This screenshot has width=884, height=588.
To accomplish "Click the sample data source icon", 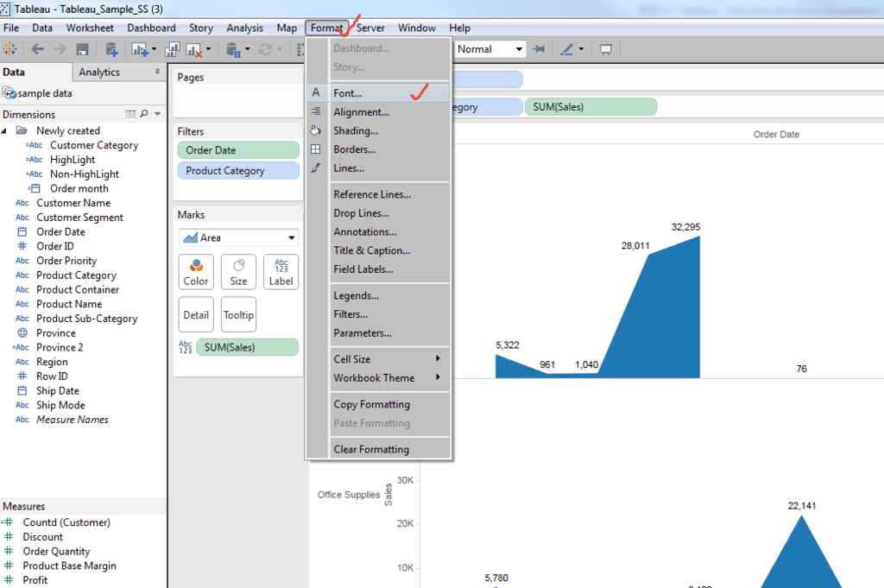I will [x=9, y=93].
